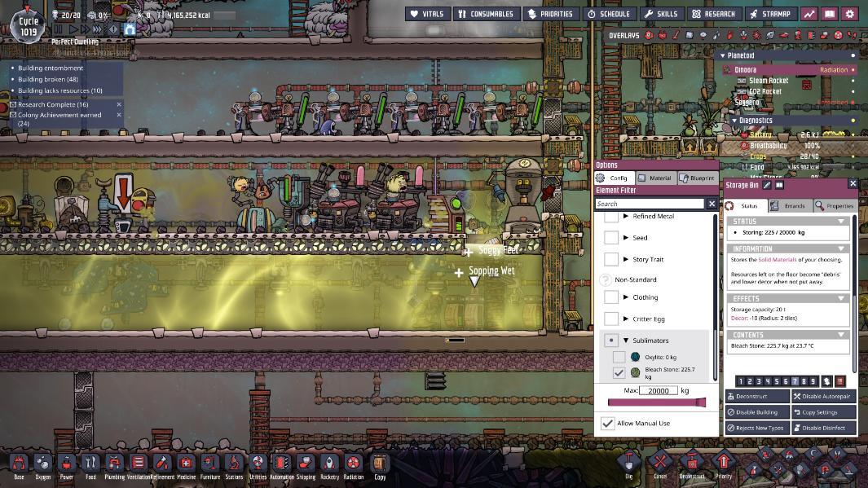Click Copy Settings button
The width and height of the screenshot is (868, 488).
coord(824,412)
